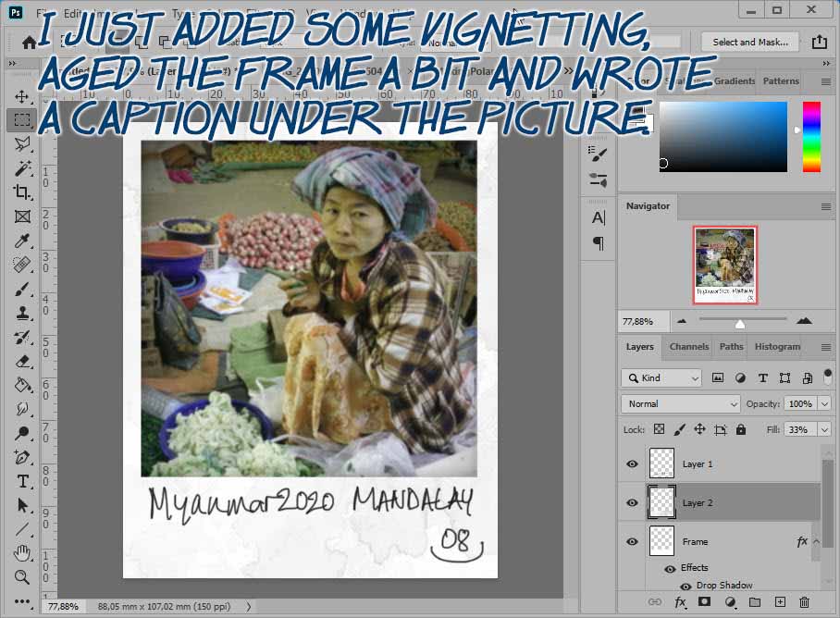
Task: Open the Brush Settings collapsed panel
Action: coord(598,154)
